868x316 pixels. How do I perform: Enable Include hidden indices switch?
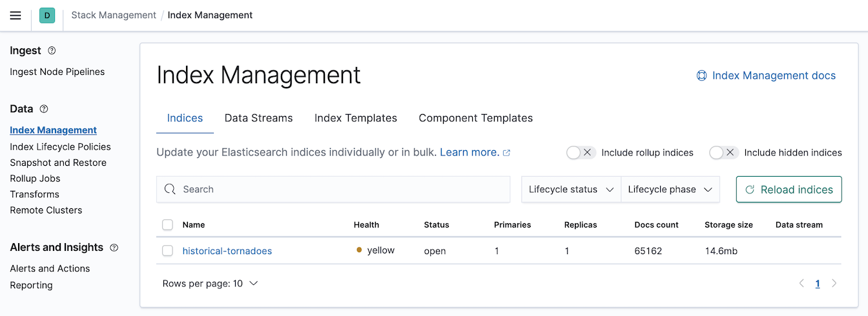click(723, 153)
